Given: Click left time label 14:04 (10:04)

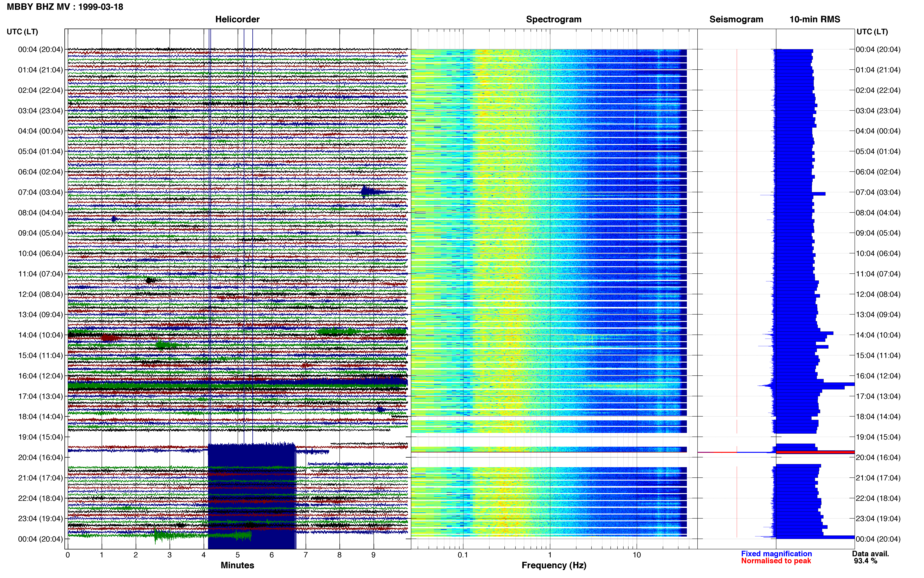Looking at the screenshot, I should coord(41,335).
